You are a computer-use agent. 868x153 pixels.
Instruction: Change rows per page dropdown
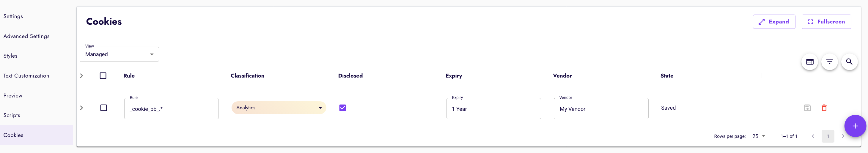point(759,136)
